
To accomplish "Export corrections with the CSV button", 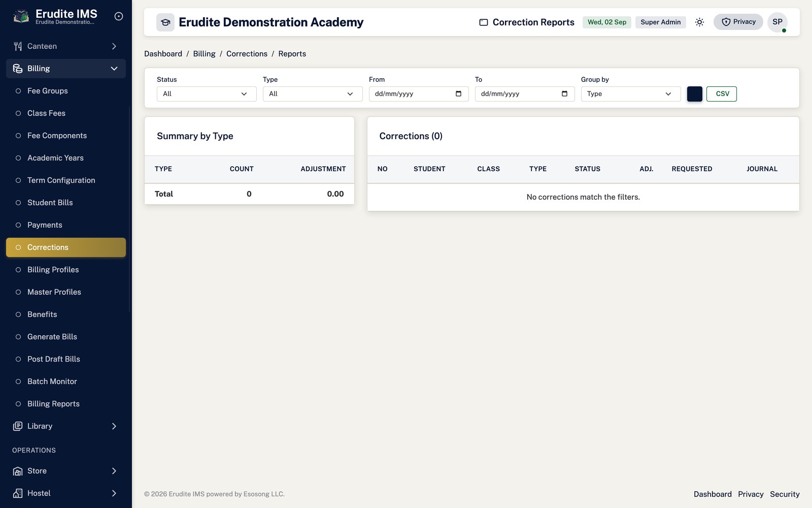I will [722, 94].
